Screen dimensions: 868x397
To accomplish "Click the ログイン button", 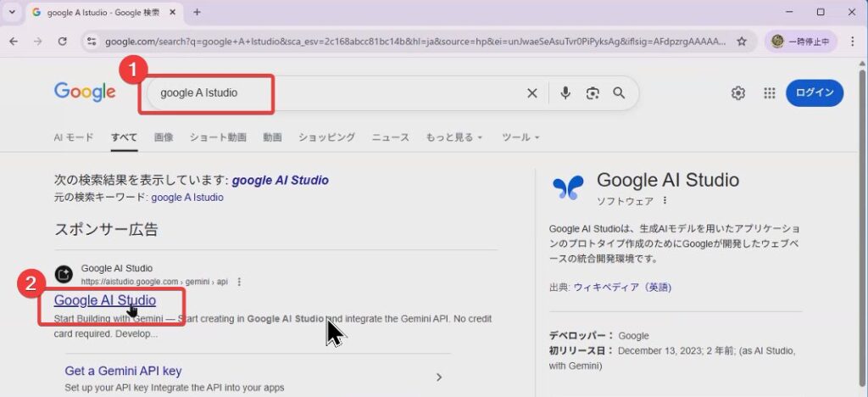I will (x=814, y=93).
